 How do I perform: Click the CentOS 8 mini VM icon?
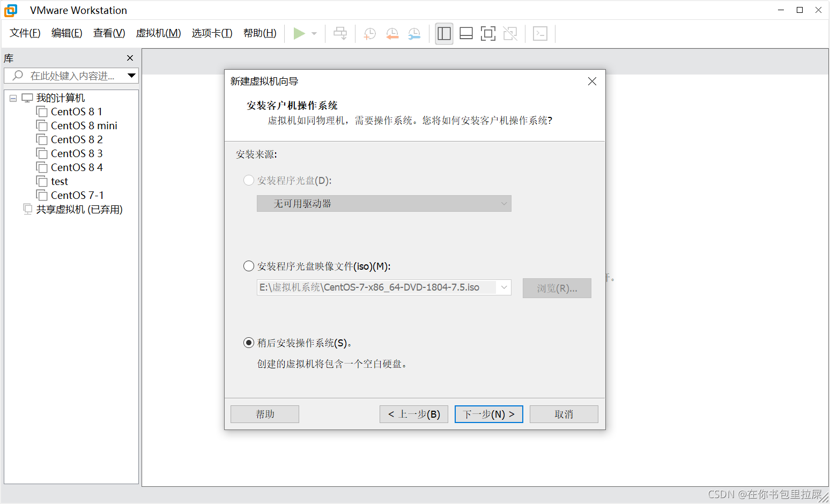pos(42,125)
